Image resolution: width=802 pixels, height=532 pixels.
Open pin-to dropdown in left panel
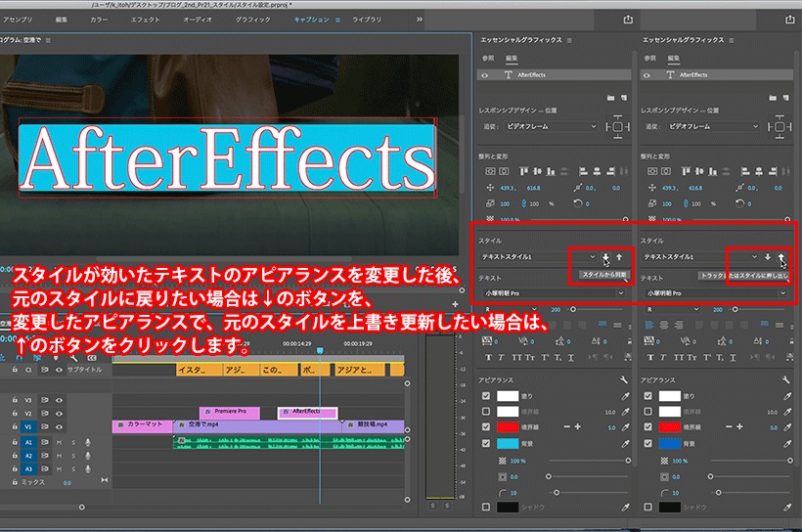[551, 126]
